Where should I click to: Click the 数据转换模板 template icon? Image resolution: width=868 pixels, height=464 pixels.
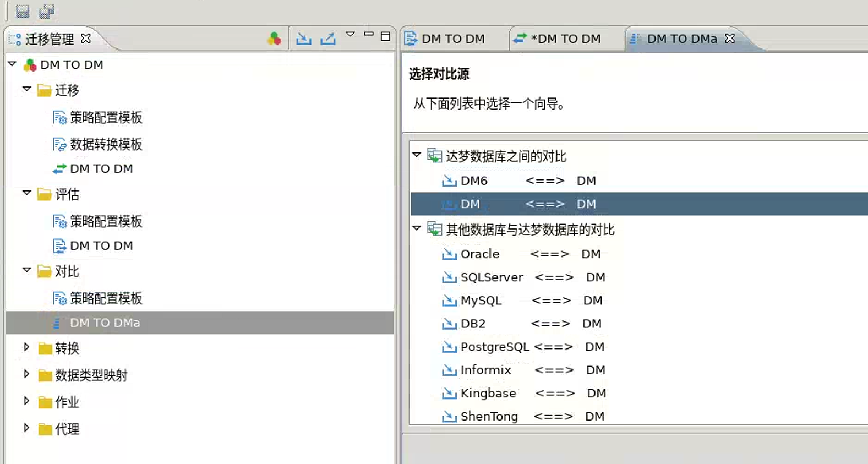pyautogui.click(x=59, y=144)
